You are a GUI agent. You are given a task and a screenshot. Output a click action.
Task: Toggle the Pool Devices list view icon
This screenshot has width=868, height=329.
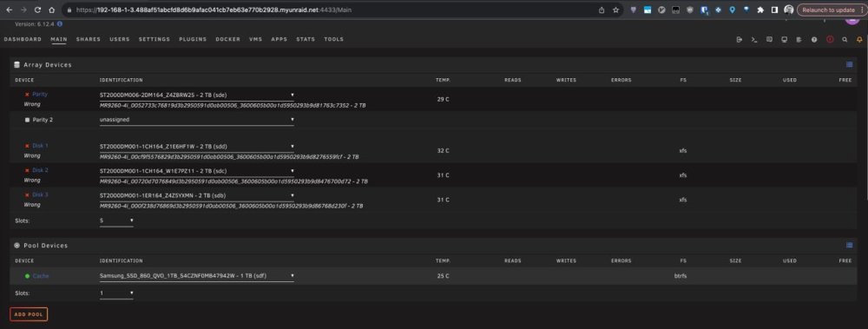pos(849,246)
